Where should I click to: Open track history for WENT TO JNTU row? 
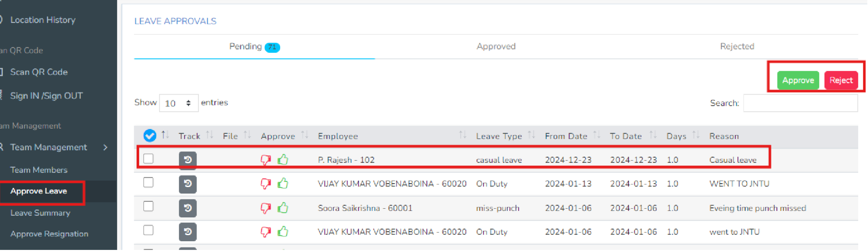coord(188,184)
